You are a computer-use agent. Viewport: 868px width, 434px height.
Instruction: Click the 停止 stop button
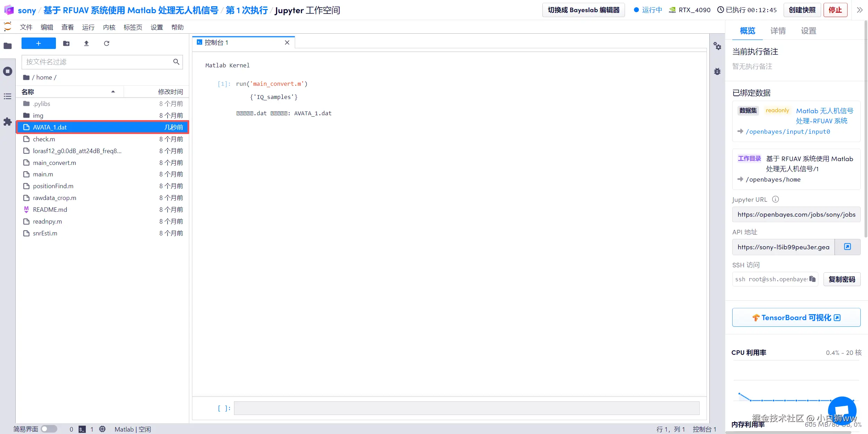pos(835,10)
